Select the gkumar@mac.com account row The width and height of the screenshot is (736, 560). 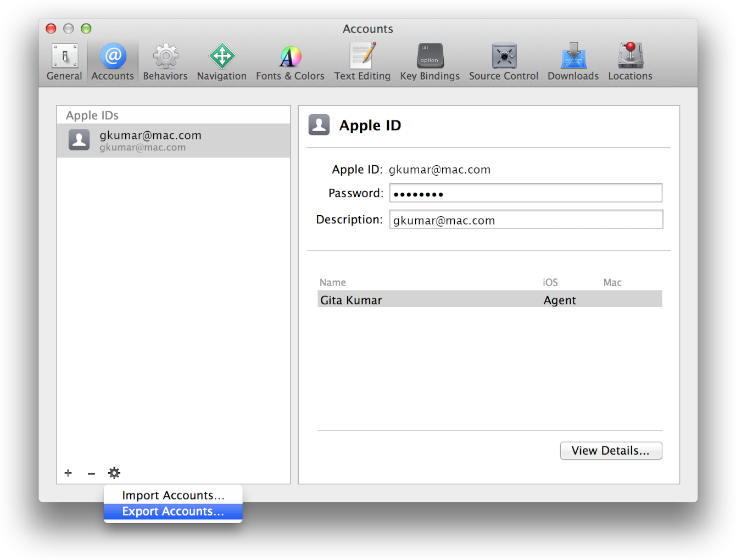(174, 141)
